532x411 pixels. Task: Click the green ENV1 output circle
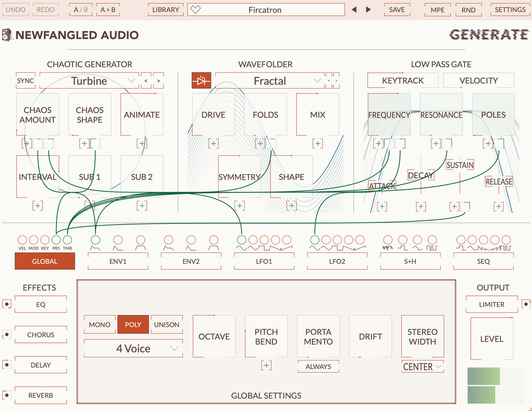(x=95, y=240)
